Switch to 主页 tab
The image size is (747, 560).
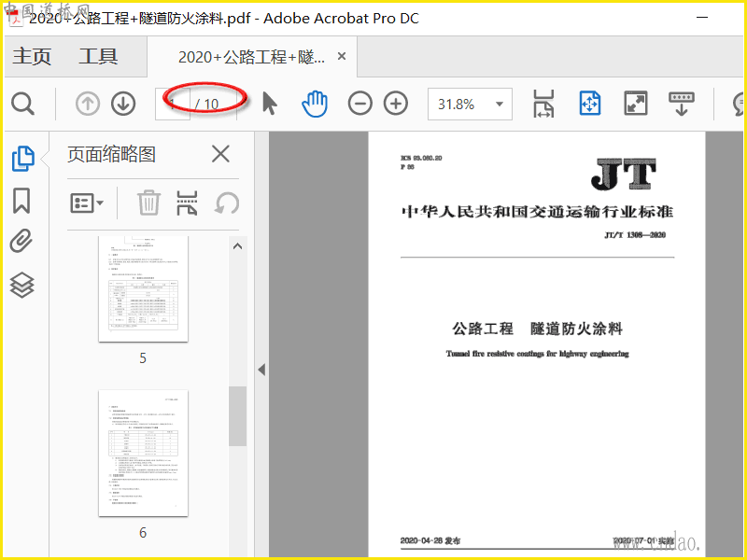tap(32, 56)
